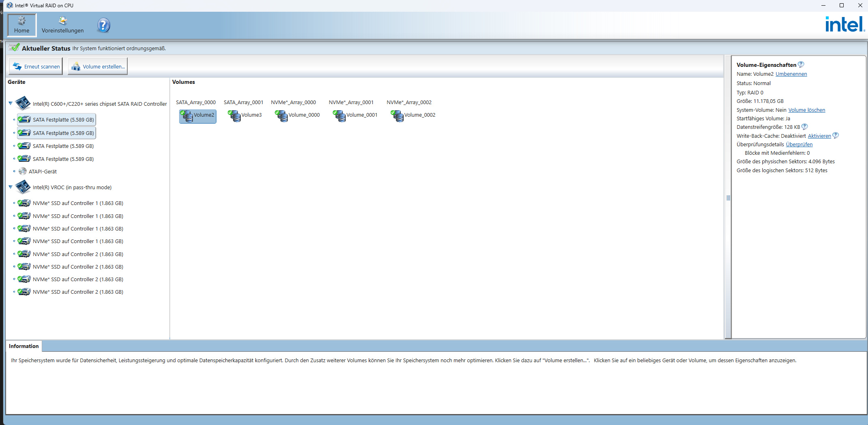Select the Intel(R) VROC controller icon
868x425 pixels.
23,187
